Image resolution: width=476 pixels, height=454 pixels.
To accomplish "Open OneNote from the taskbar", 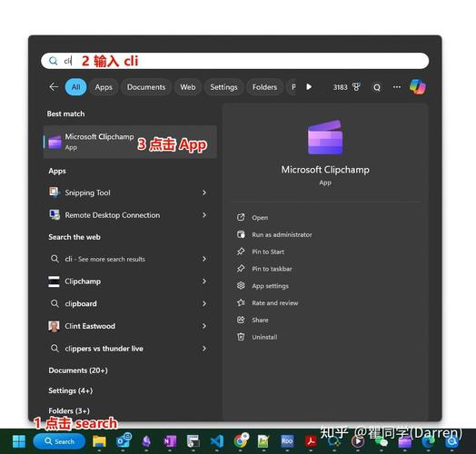I will (x=170, y=441).
